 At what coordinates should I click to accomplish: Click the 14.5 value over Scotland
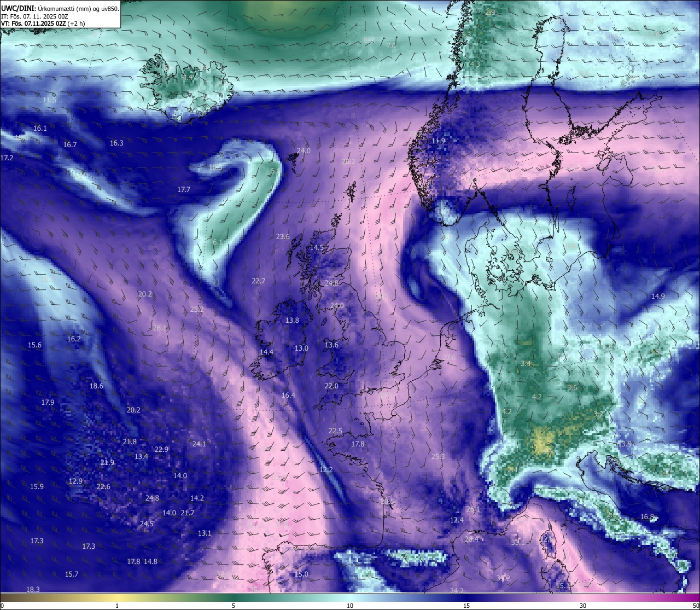pyautogui.click(x=317, y=248)
